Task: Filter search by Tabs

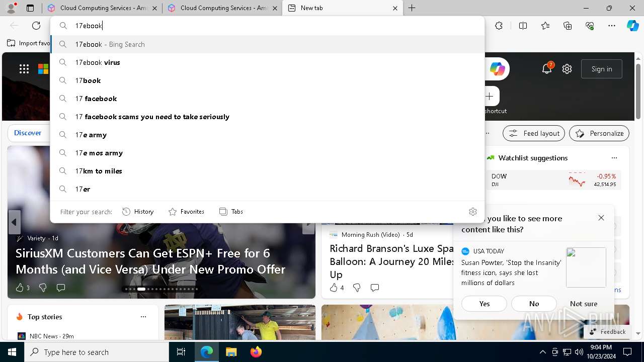Action: click(x=231, y=212)
